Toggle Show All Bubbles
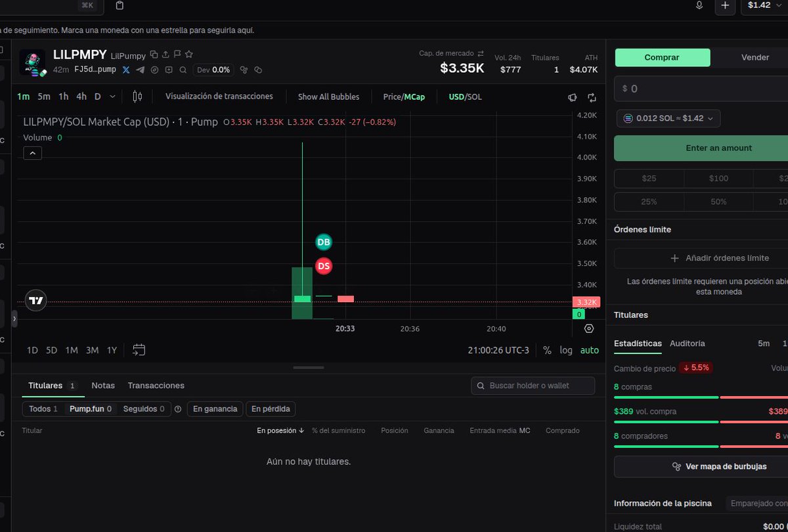The image size is (788, 532). (x=328, y=97)
